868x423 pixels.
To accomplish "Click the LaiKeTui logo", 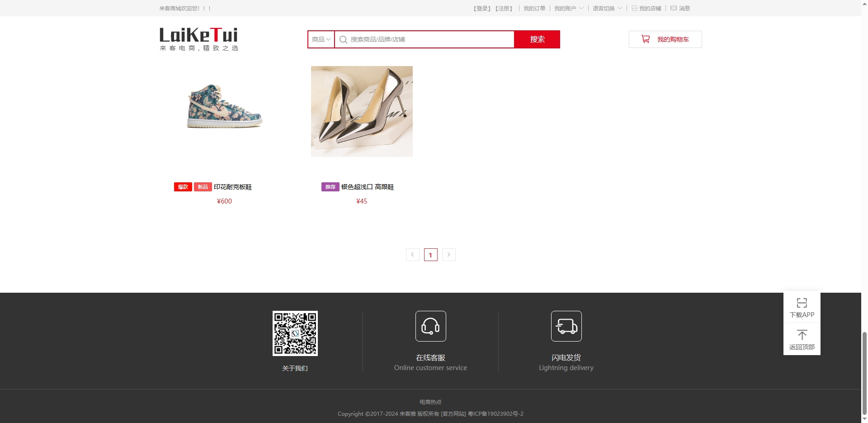I will pyautogui.click(x=198, y=39).
